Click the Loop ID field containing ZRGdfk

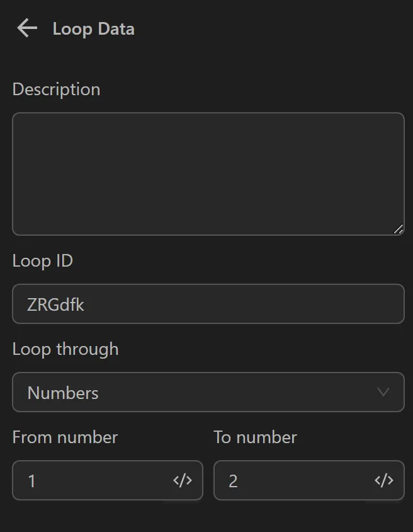click(x=208, y=304)
